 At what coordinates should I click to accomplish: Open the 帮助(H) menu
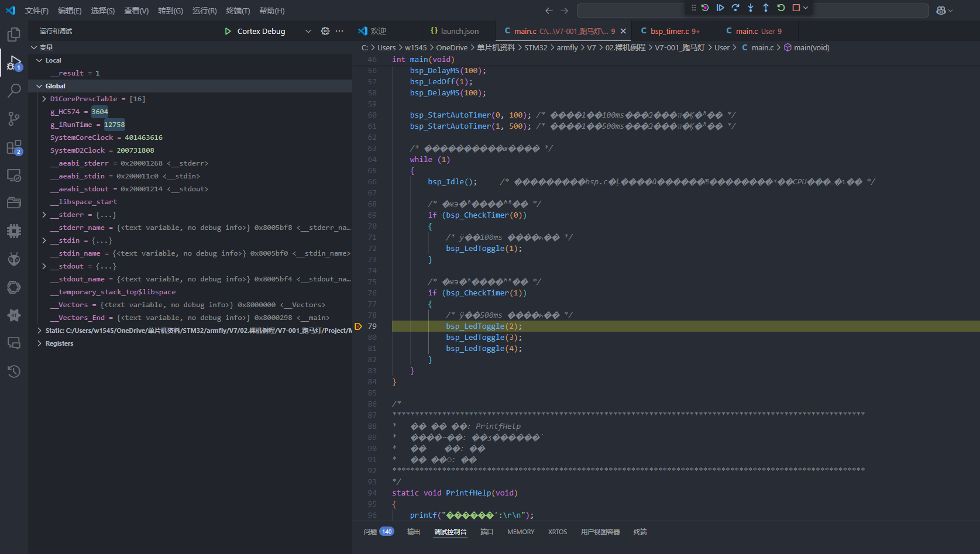click(x=272, y=11)
